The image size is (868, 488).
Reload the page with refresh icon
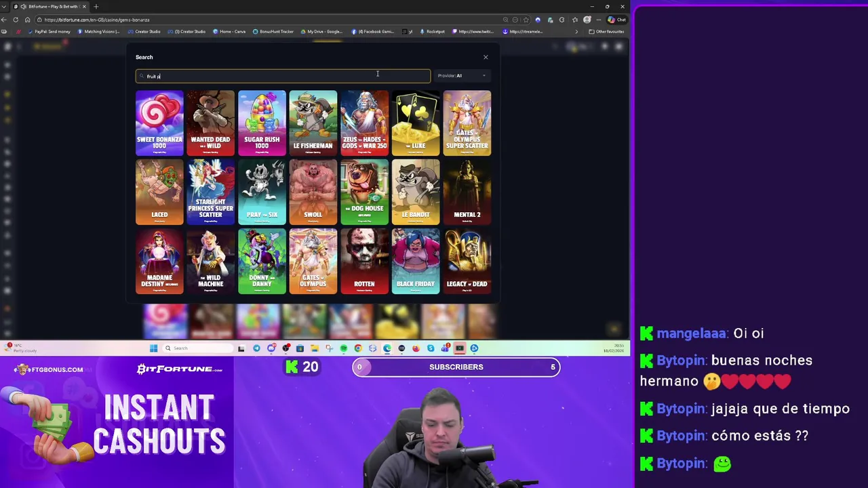coord(16,20)
